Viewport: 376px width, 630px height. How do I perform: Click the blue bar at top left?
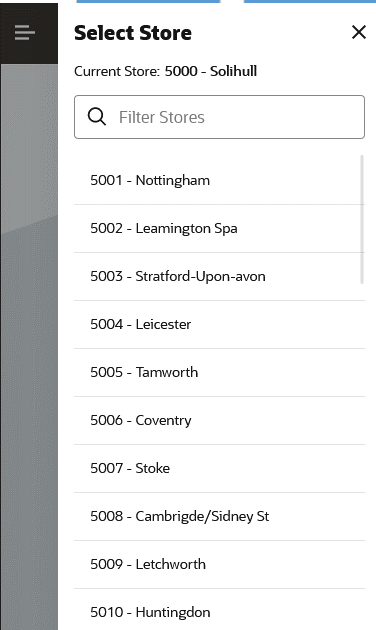click(148, 1)
